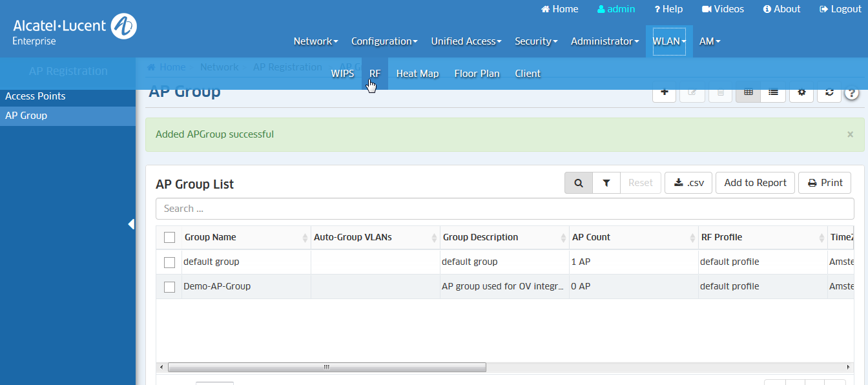Select the Demo-AP-Group row checkbox
Viewport: 868px width, 385px height.
pyautogui.click(x=169, y=287)
